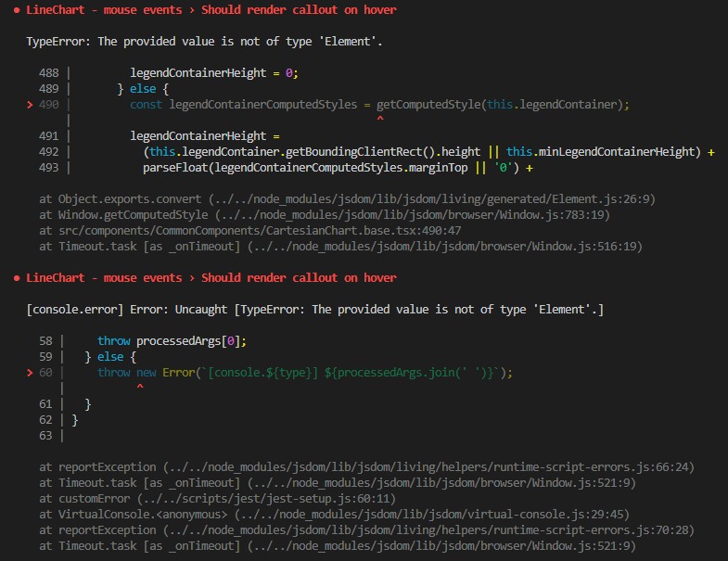Click line number 58 in the second snippet

[x=45, y=341]
